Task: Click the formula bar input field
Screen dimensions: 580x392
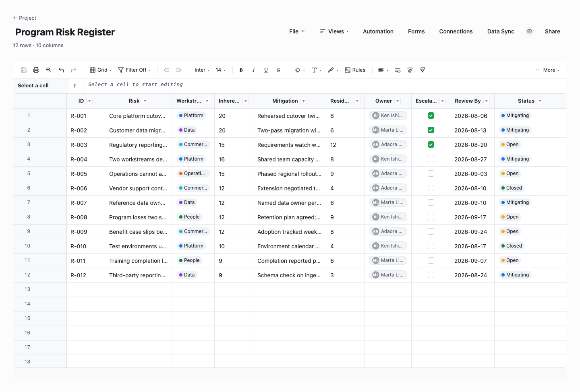Action: tap(325, 85)
